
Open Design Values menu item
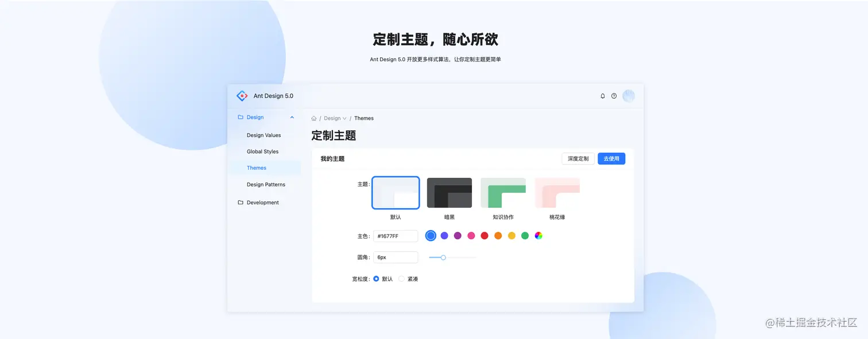264,135
